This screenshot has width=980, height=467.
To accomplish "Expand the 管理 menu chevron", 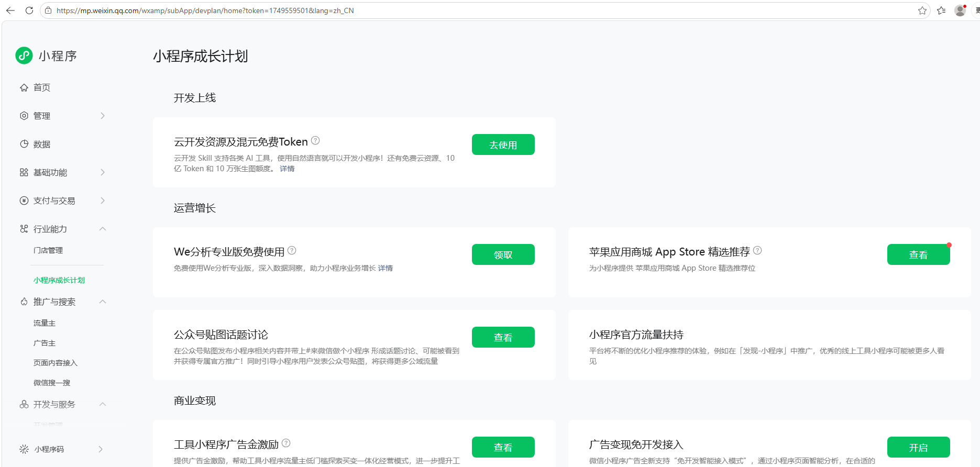I will pos(103,116).
